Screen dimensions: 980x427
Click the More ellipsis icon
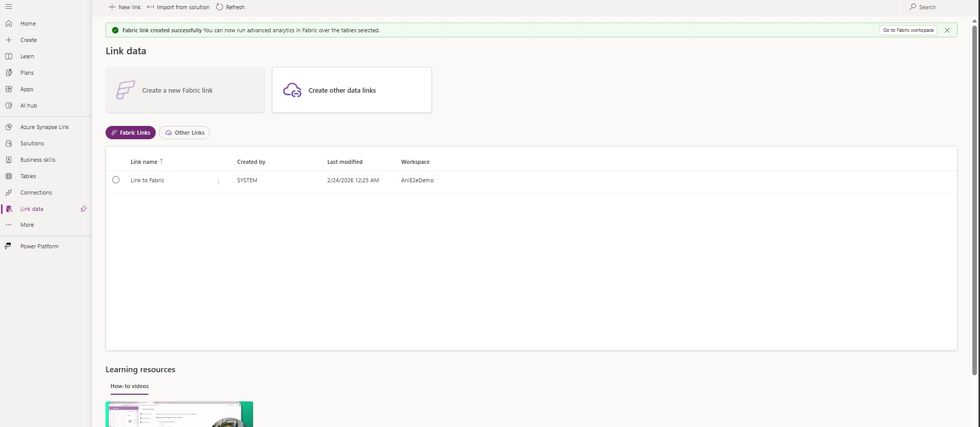tap(9, 225)
